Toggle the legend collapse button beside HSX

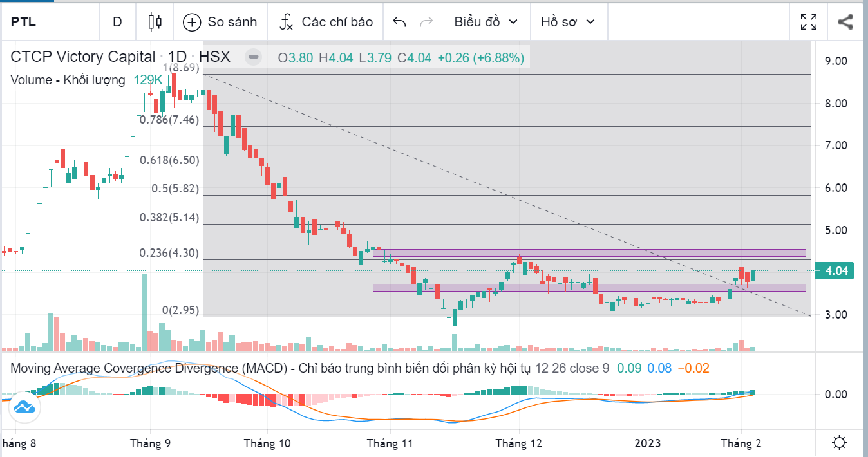(x=254, y=57)
